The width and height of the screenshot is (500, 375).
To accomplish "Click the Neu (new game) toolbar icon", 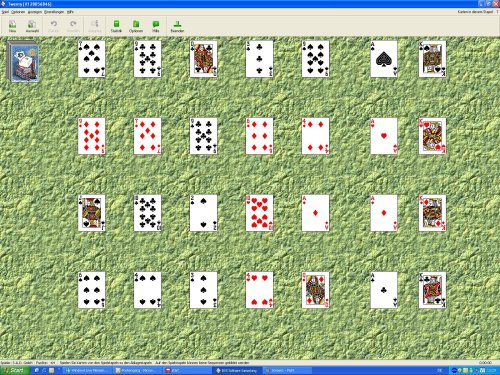I will pyautogui.click(x=12, y=26).
